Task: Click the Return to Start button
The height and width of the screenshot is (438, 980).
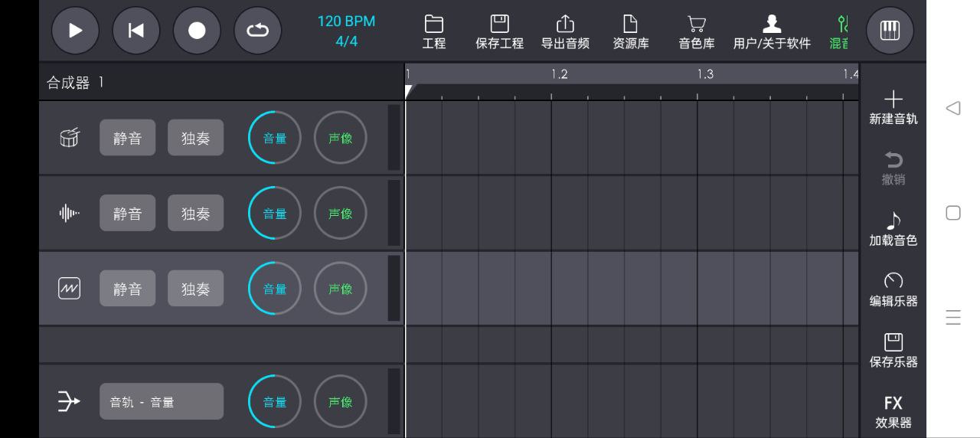Action: click(136, 31)
